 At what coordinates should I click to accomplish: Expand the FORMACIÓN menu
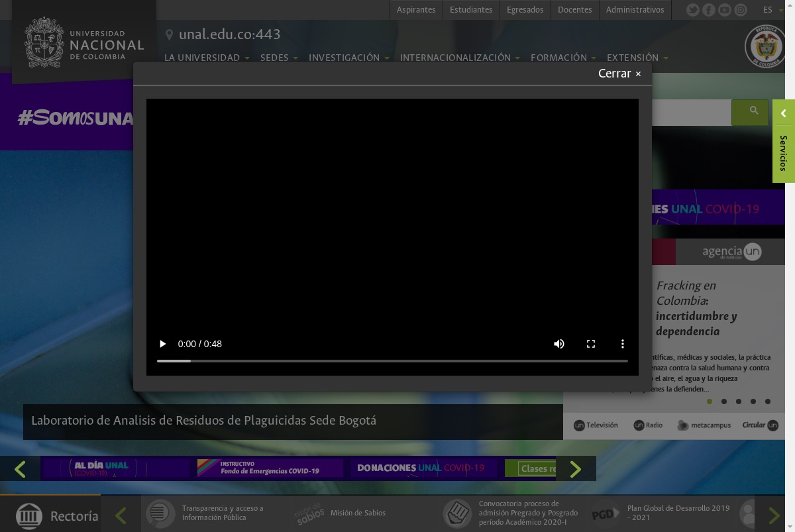(563, 58)
